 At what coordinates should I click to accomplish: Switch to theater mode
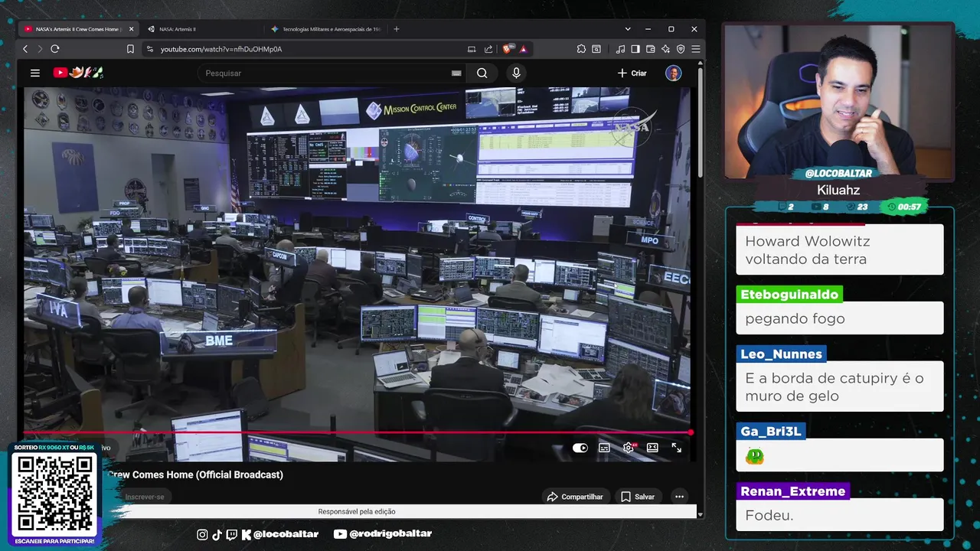coord(652,448)
